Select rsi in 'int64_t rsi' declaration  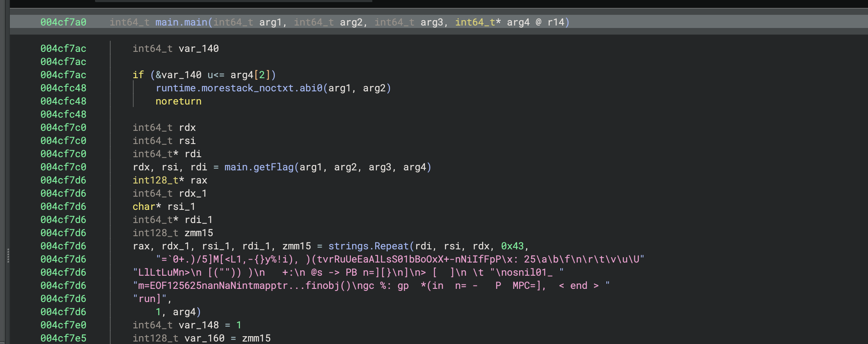pos(187,141)
